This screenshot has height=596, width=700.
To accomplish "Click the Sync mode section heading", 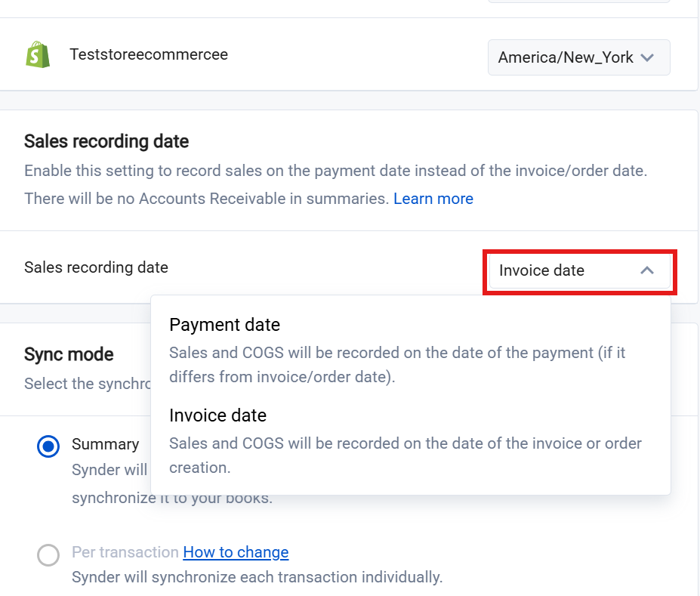I will coord(69,354).
